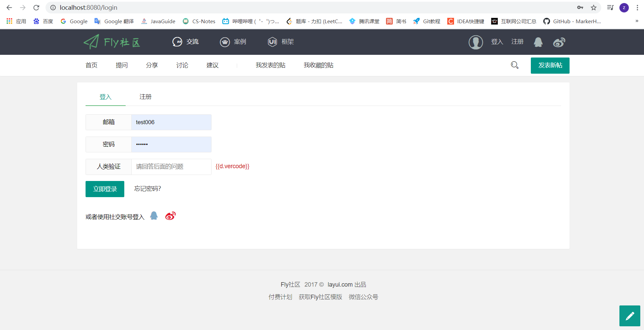This screenshot has width=644, height=330.
Task: Open the JavaGuide bookmark icon
Action: click(144, 21)
